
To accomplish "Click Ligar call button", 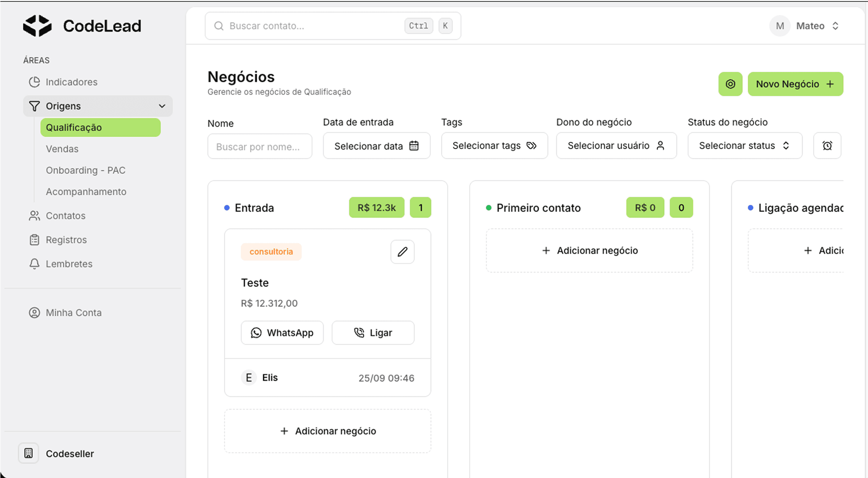I will click(x=373, y=333).
